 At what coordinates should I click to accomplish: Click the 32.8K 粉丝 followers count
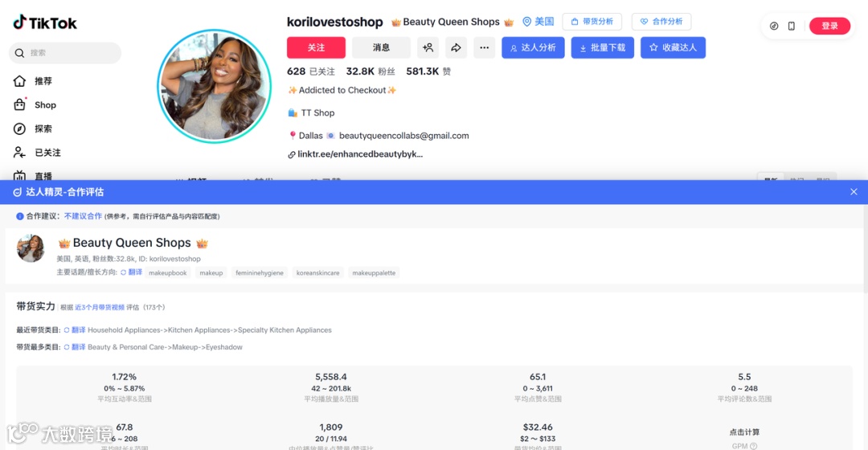pyautogui.click(x=371, y=72)
